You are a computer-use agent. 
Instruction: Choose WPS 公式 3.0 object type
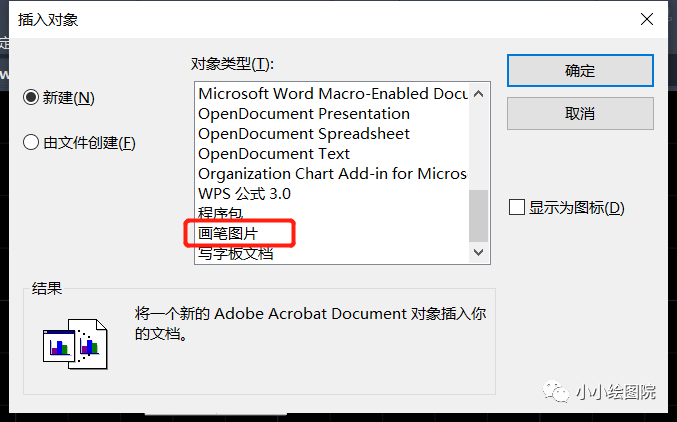(x=244, y=194)
